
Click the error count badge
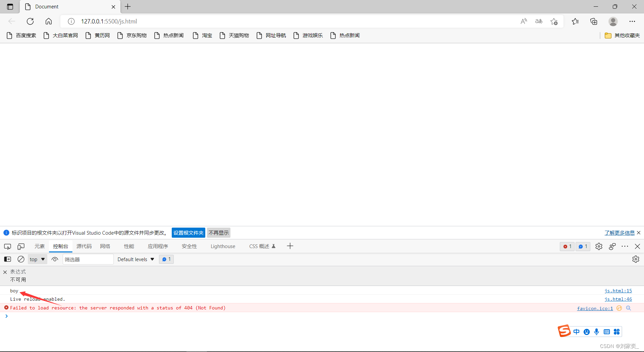pos(567,246)
